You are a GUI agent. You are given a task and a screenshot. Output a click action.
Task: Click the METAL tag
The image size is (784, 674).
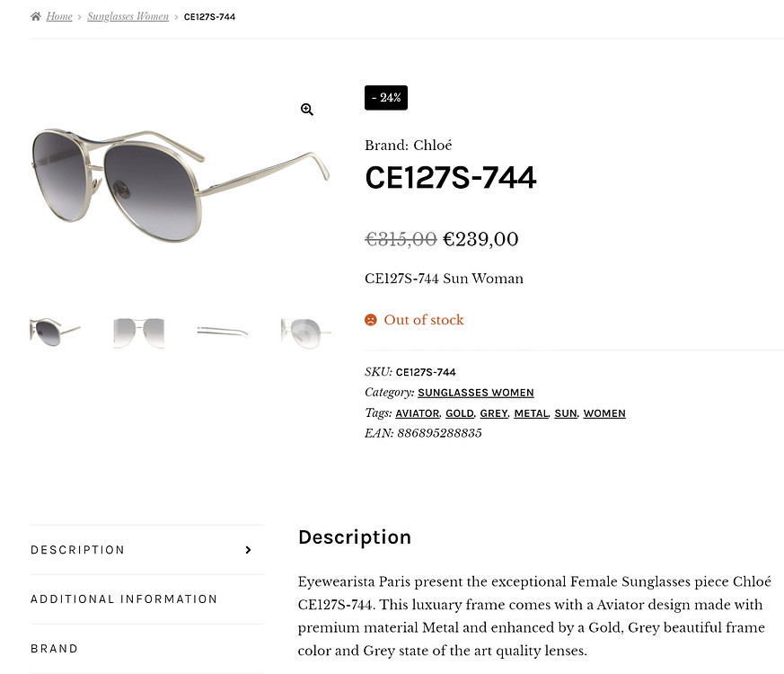click(531, 413)
